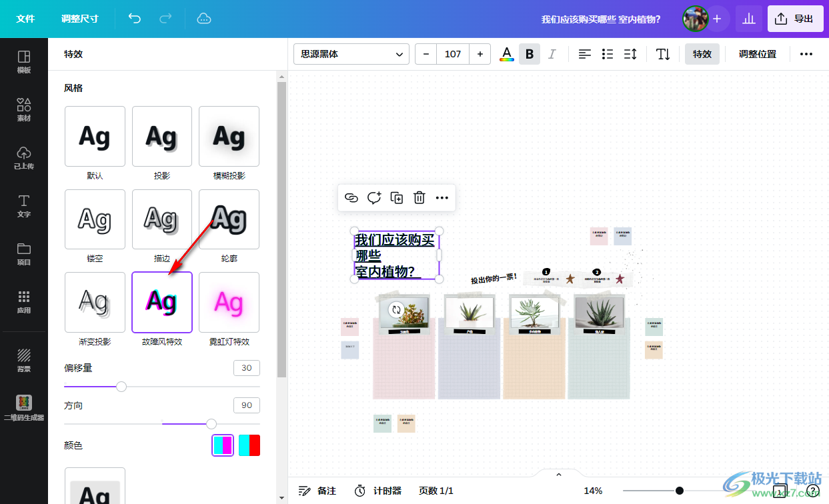
Task: Select the 投影 shadow text style
Action: pyautogui.click(x=162, y=136)
